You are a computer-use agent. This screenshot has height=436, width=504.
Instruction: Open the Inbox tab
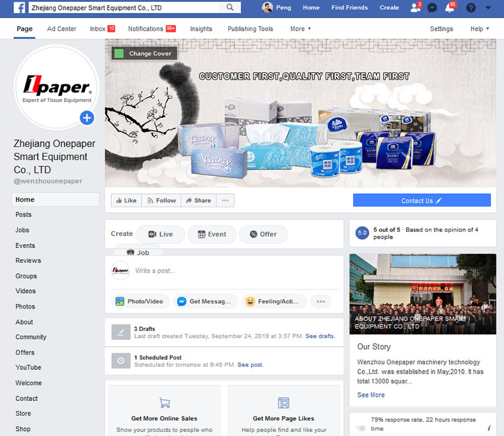(102, 29)
